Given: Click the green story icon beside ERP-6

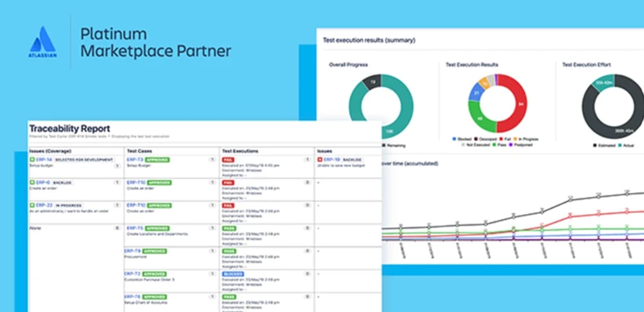Looking at the screenshot, I should 32,183.
